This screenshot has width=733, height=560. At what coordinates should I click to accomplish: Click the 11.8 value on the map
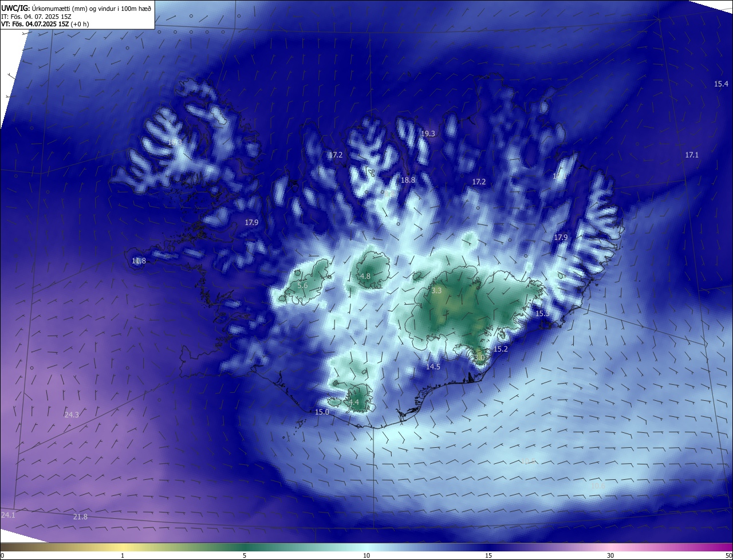(139, 261)
